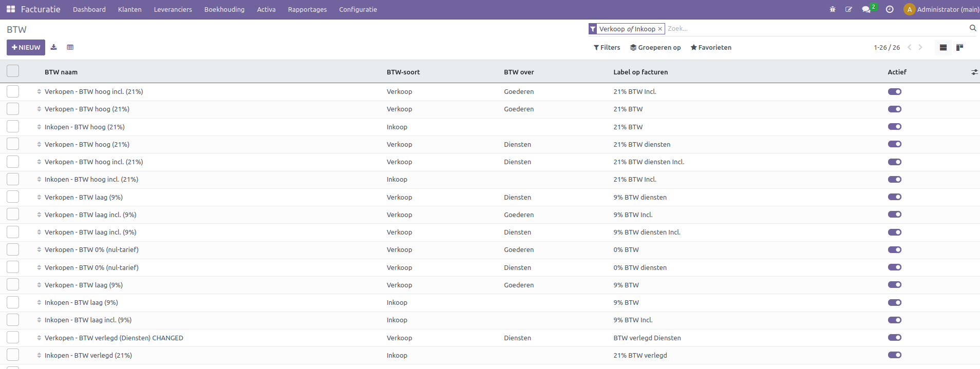
Task: Open the activities clock icon
Action: click(x=890, y=9)
